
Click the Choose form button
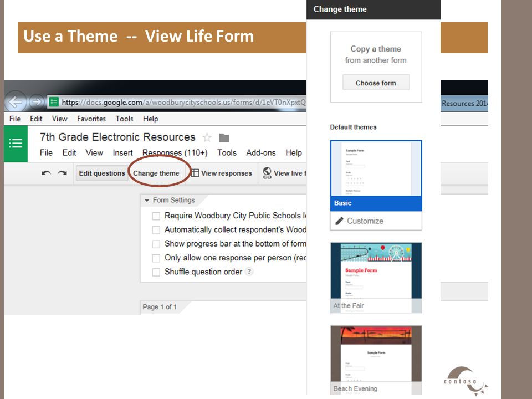(x=376, y=83)
